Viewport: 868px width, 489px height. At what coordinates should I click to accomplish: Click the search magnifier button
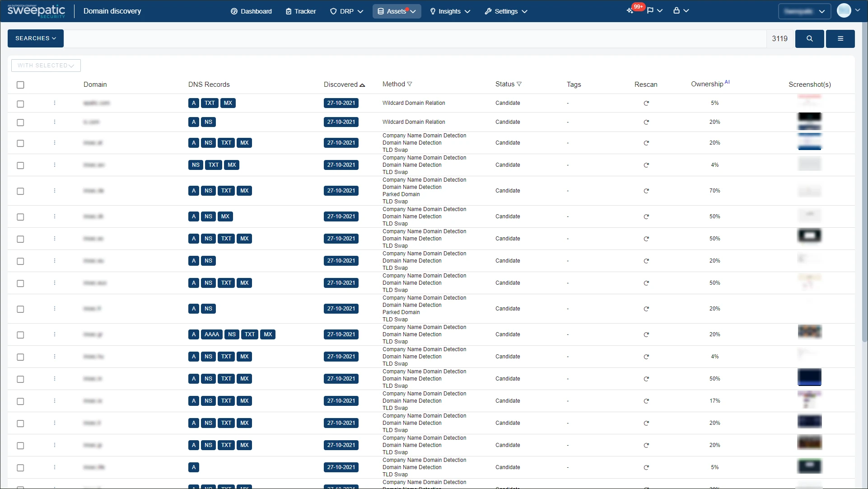(810, 38)
